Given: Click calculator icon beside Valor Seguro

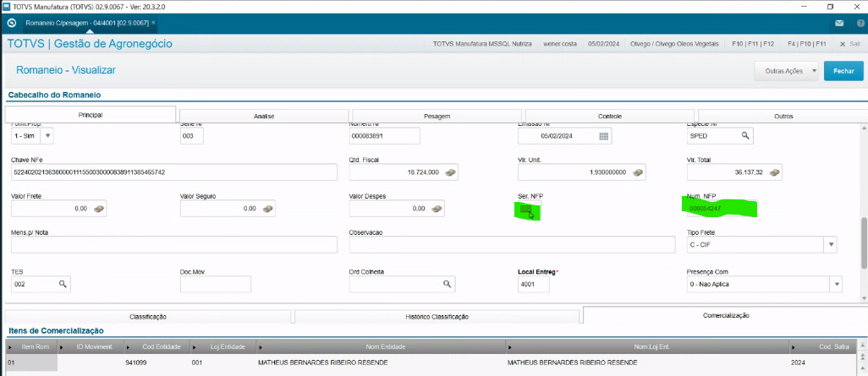Looking at the screenshot, I should (268, 209).
